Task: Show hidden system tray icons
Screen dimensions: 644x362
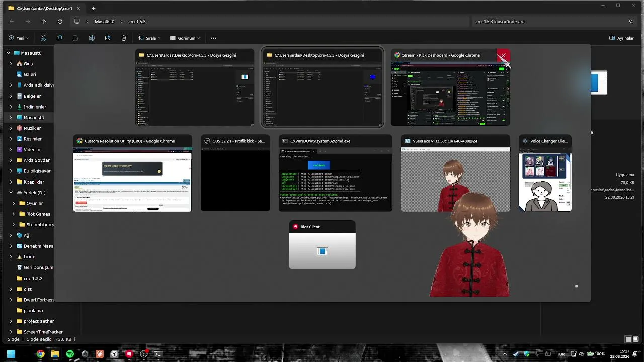Action: pos(505,354)
